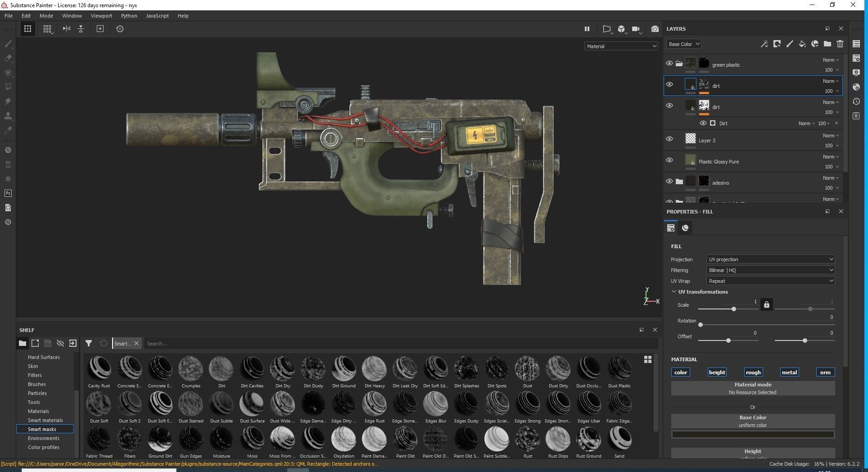868x472 pixels.
Task: Open blend mode of Layer 3
Action: [x=831, y=136]
